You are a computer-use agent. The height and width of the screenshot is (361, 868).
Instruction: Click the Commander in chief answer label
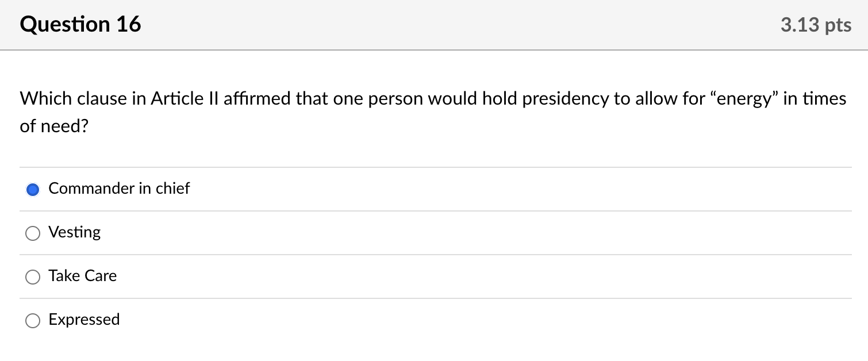point(119,188)
